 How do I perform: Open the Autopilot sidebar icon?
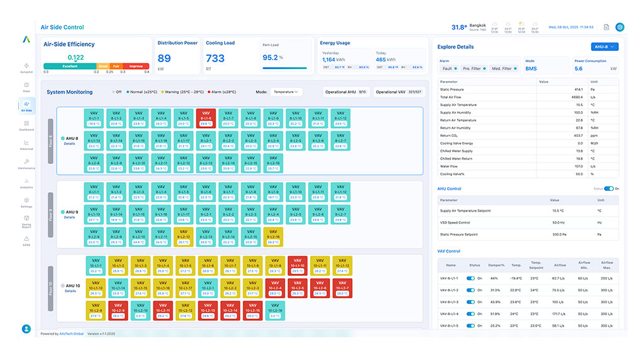pos(26,66)
